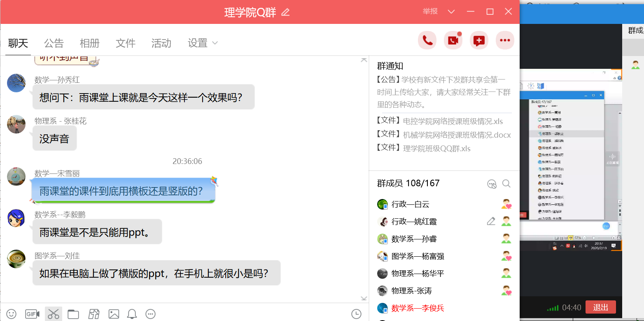This screenshot has height=321, width=644.
Task: Open the three-dot more options button
Action: (505, 40)
